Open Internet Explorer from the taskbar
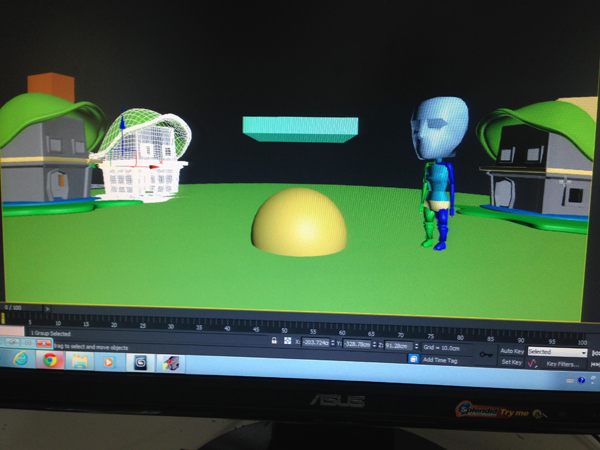This screenshot has width=600, height=450. tap(21, 359)
